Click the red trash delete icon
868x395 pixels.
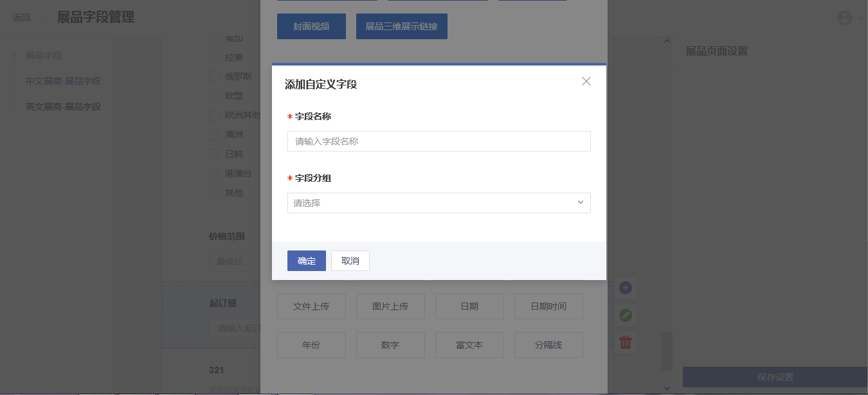[x=626, y=342]
